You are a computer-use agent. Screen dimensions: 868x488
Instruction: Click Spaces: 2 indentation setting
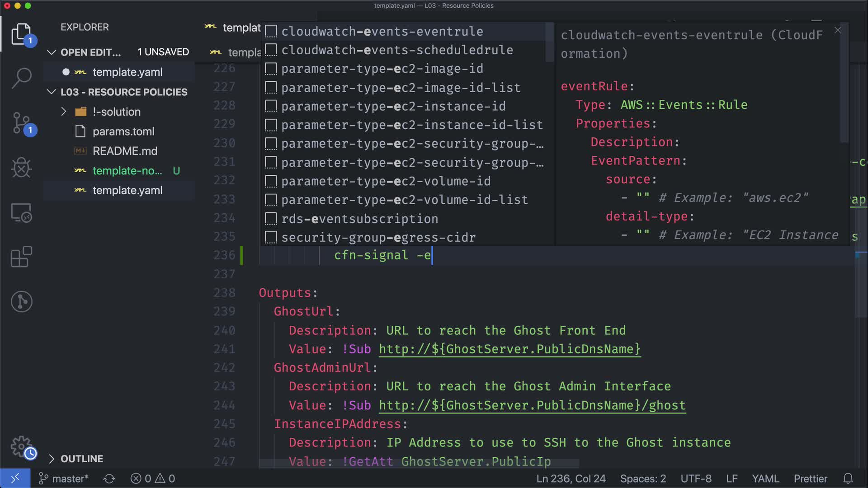click(643, 479)
